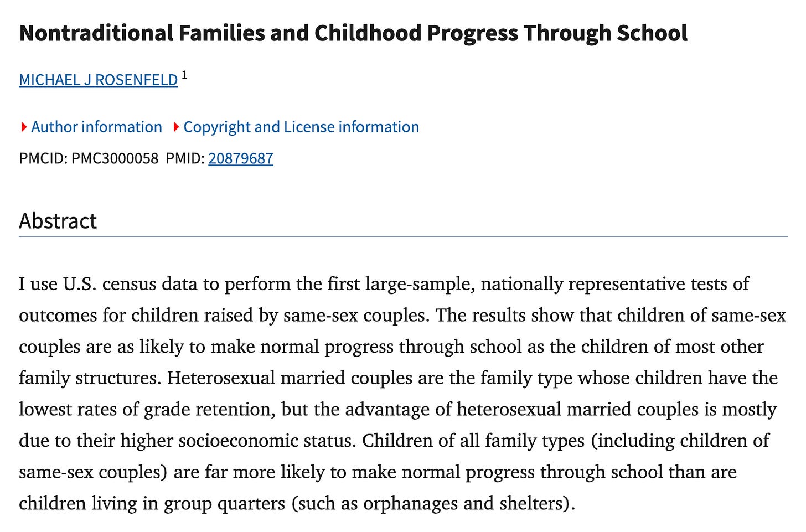Click the Abstract section heading
Screen dimensions: 806x532
[x=58, y=221]
